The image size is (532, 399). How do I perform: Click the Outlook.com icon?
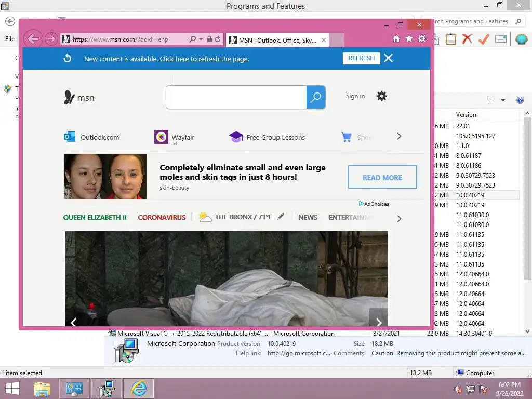click(x=70, y=137)
